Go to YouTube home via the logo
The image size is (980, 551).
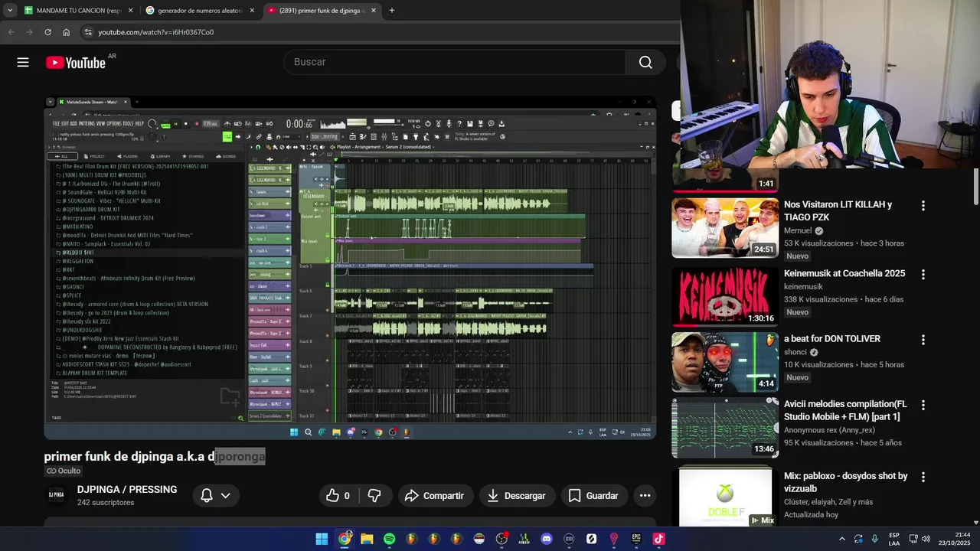point(76,63)
